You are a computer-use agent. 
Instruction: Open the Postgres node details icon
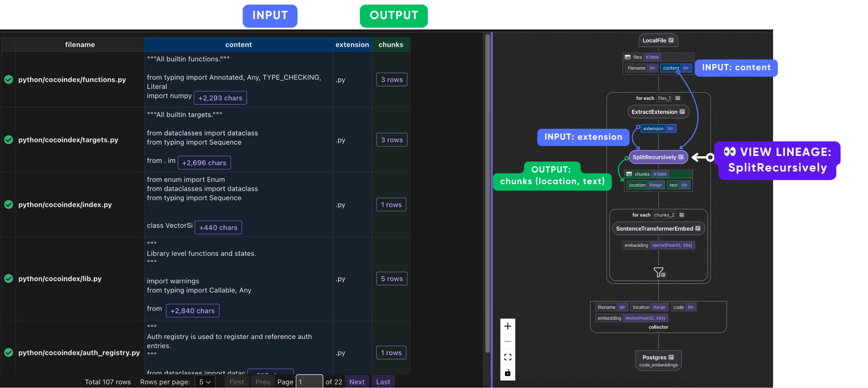pos(671,357)
